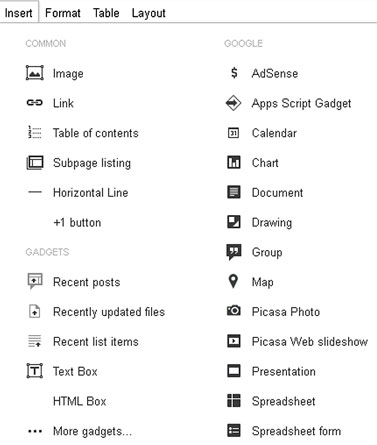Click the Spreadsheet form icon
377x445 pixels.
click(x=234, y=430)
